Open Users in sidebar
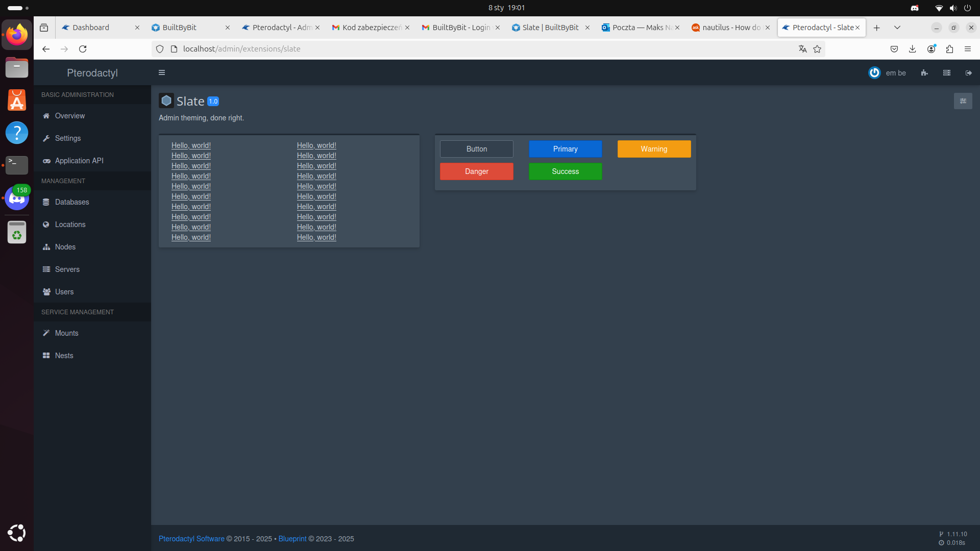Image resolution: width=980 pixels, height=551 pixels. coord(92,292)
